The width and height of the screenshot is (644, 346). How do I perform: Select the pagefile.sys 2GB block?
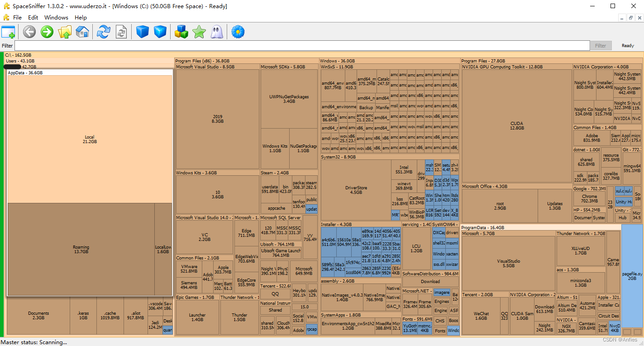(632, 276)
